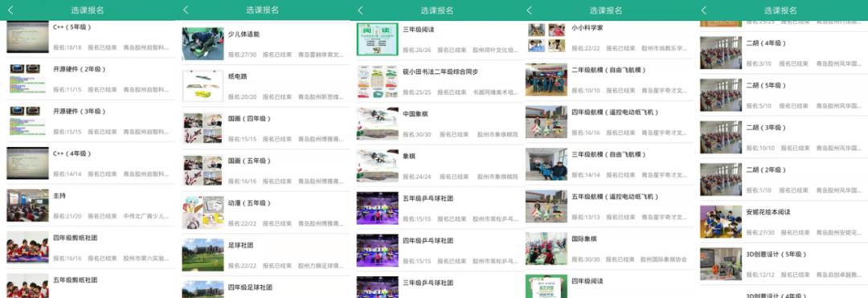Image resolution: width=868 pixels, height=298 pixels.
Task: Open 二年级航模（自由飞航模）thumbnail
Action: (547, 80)
